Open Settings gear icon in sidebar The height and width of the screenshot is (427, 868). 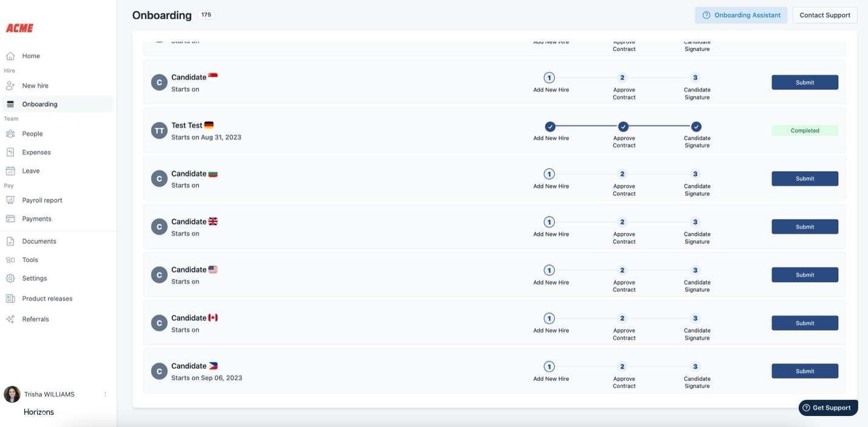click(x=10, y=278)
